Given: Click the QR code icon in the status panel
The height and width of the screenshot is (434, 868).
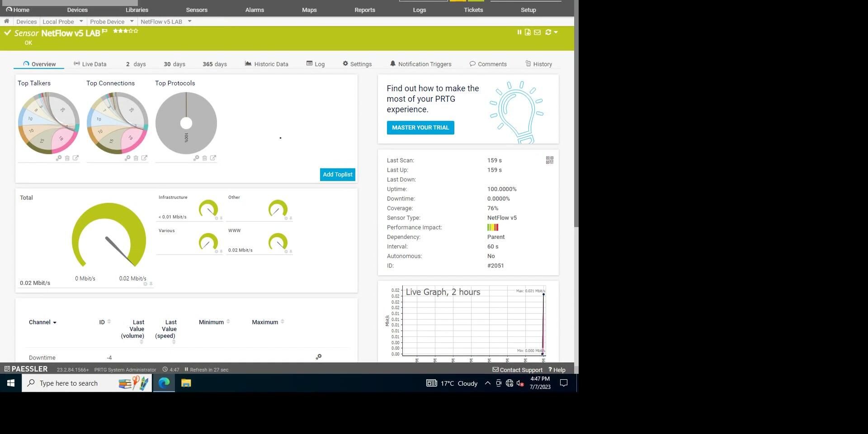Looking at the screenshot, I should coord(550,160).
